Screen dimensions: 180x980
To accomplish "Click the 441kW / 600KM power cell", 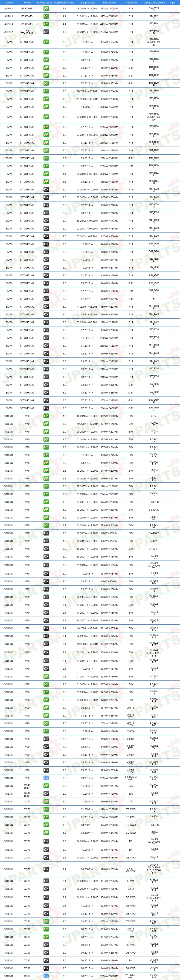I will coord(109,24).
